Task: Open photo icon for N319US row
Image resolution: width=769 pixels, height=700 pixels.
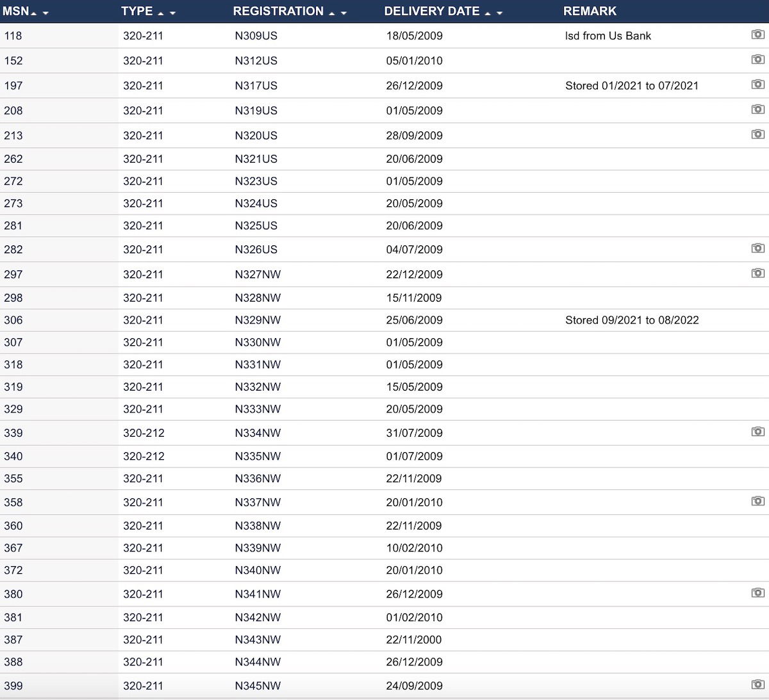Action: pyautogui.click(x=757, y=110)
